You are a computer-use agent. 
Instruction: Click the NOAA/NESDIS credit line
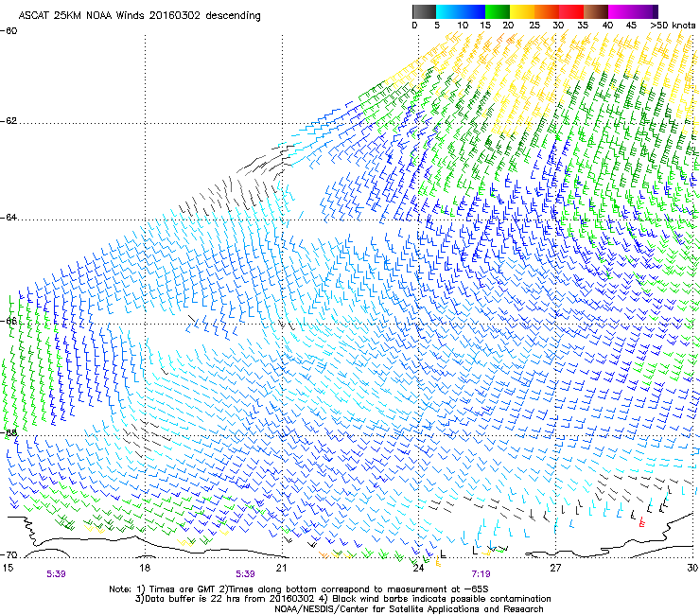pyautogui.click(x=409, y=609)
